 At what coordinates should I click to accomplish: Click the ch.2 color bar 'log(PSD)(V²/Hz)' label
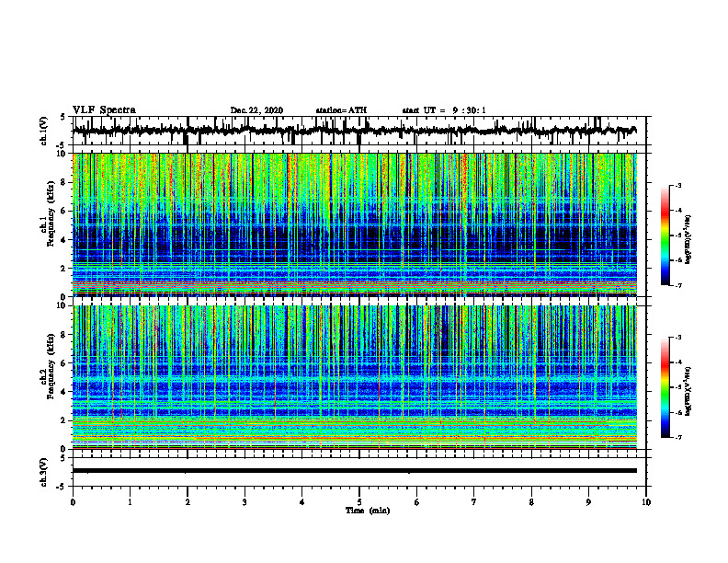(x=689, y=391)
